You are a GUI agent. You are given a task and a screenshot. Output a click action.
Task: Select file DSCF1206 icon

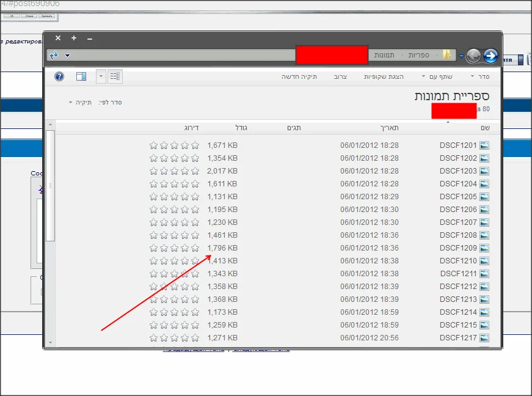[484, 210]
